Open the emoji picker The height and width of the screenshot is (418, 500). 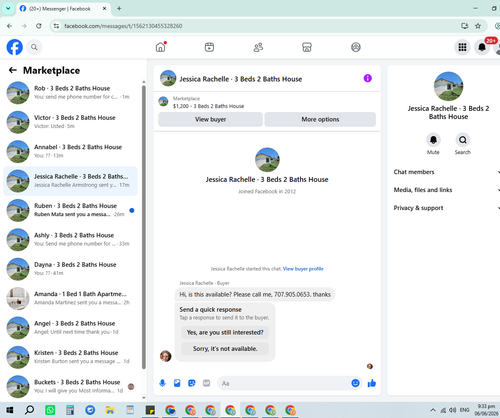[x=355, y=383]
